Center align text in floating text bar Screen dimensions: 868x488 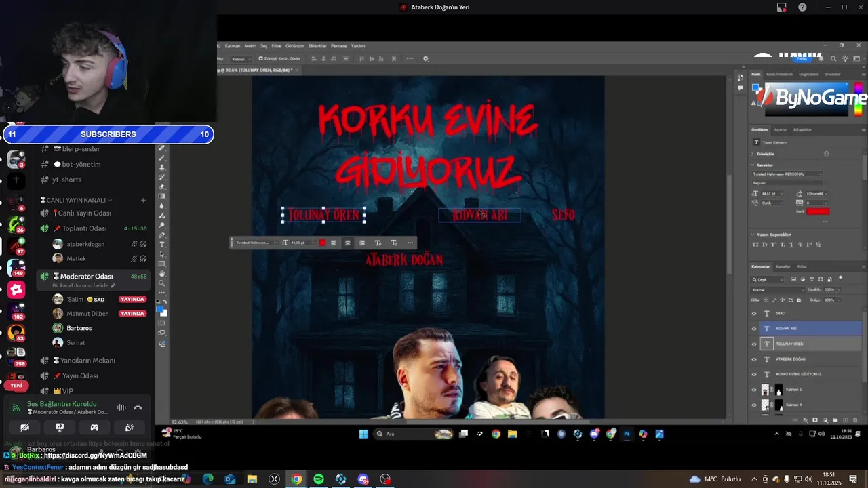347,243
